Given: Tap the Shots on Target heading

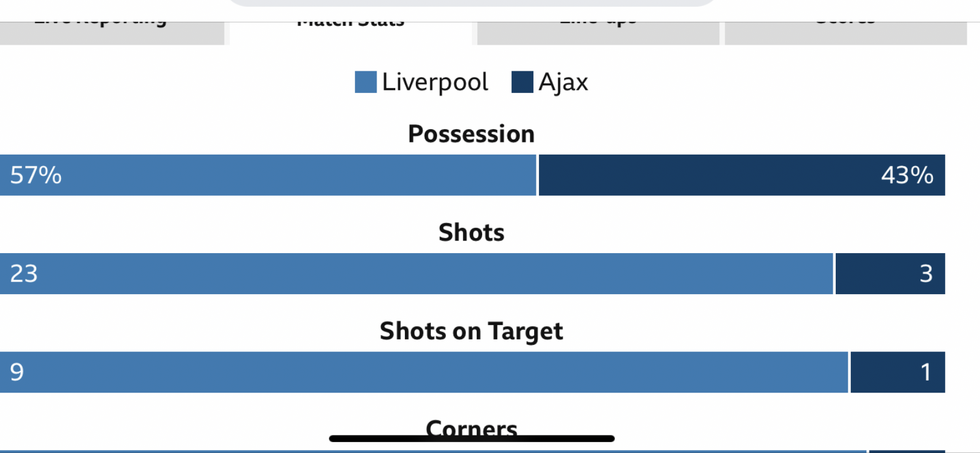Looking at the screenshot, I should point(471,332).
